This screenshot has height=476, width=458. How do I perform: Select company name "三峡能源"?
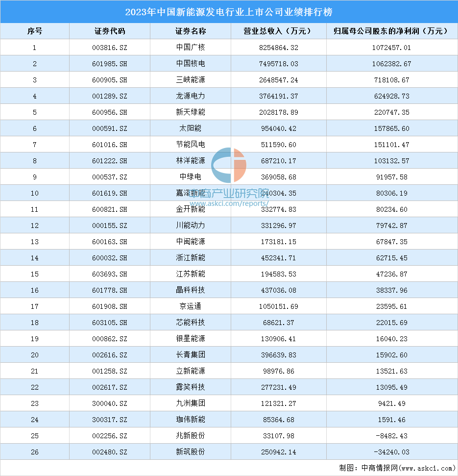pos(191,80)
